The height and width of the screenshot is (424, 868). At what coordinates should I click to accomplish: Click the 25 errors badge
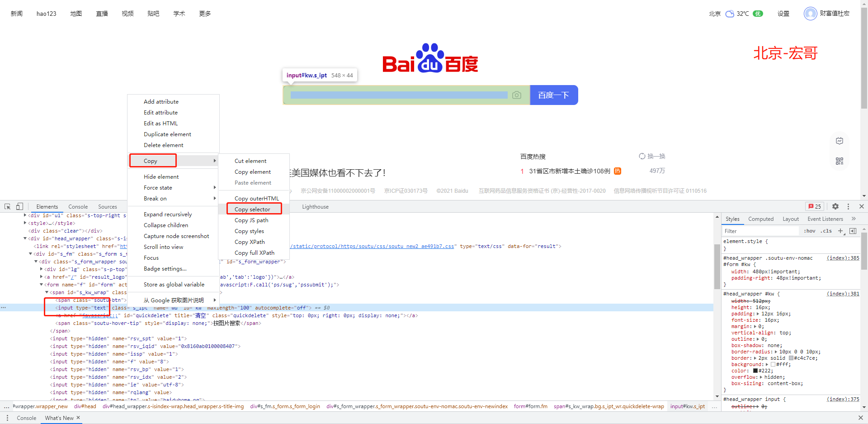click(x=815, y=206)
